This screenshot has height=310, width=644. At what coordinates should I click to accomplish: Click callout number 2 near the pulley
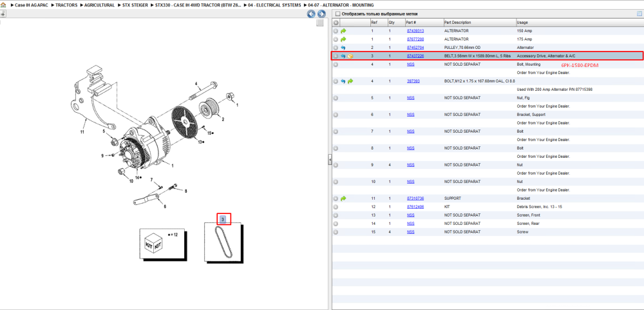pos(223,119)
